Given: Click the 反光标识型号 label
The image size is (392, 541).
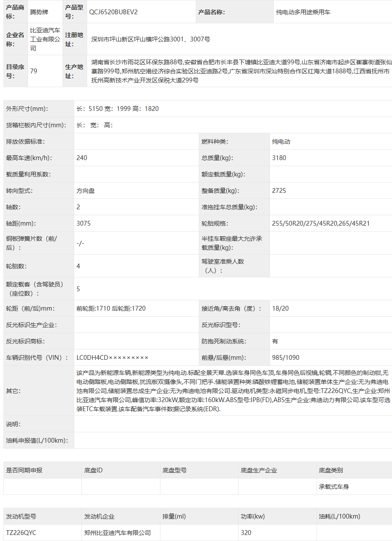Looking at the screenshot, I should [221, 325].
